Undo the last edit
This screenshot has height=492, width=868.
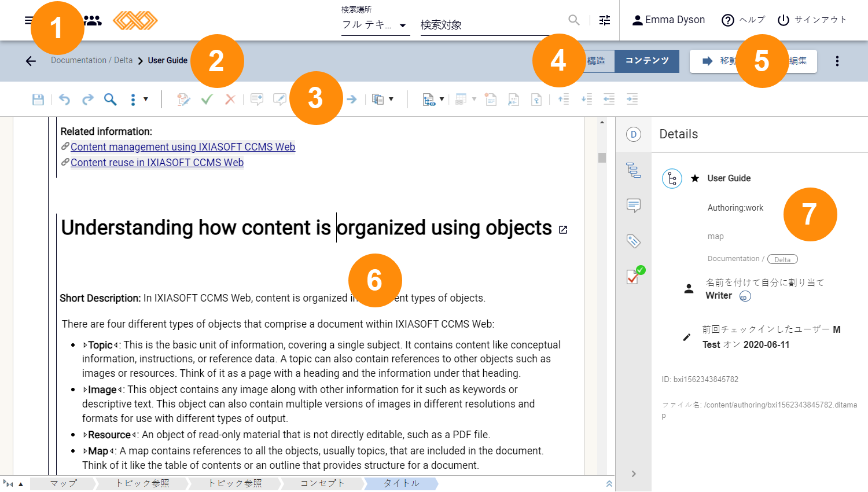(x=64, y=100)
